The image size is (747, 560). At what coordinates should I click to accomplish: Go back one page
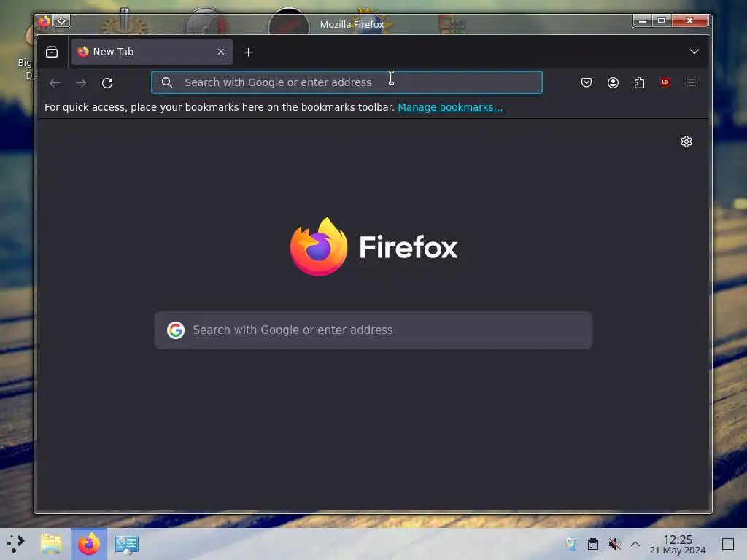55,83
